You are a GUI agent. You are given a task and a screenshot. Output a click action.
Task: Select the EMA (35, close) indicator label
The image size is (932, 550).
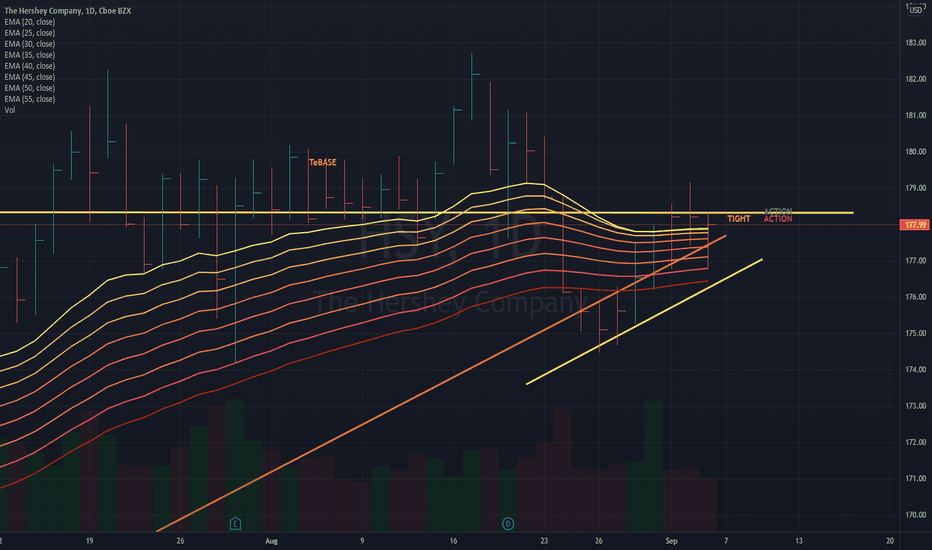pos(30,55)
